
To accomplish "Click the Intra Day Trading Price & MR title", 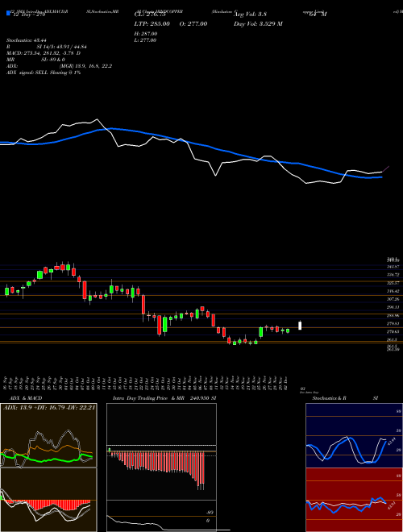I will tap(164, 398).
